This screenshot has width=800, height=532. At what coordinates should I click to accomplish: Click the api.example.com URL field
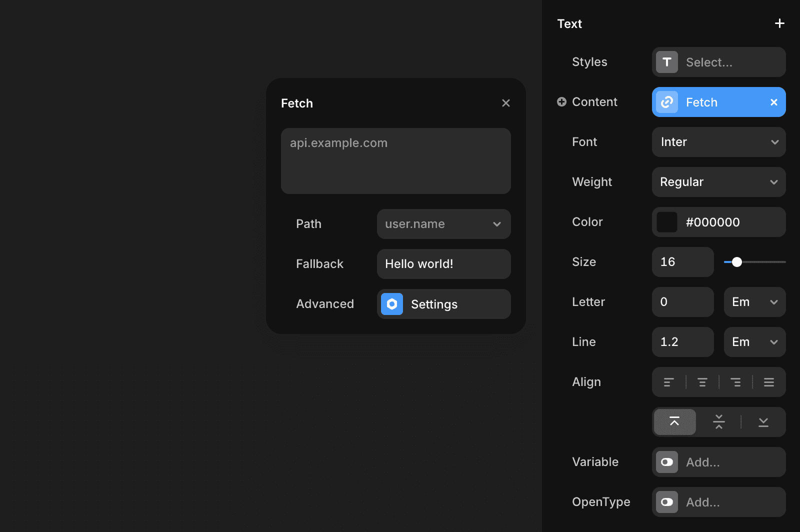point(395,161)
